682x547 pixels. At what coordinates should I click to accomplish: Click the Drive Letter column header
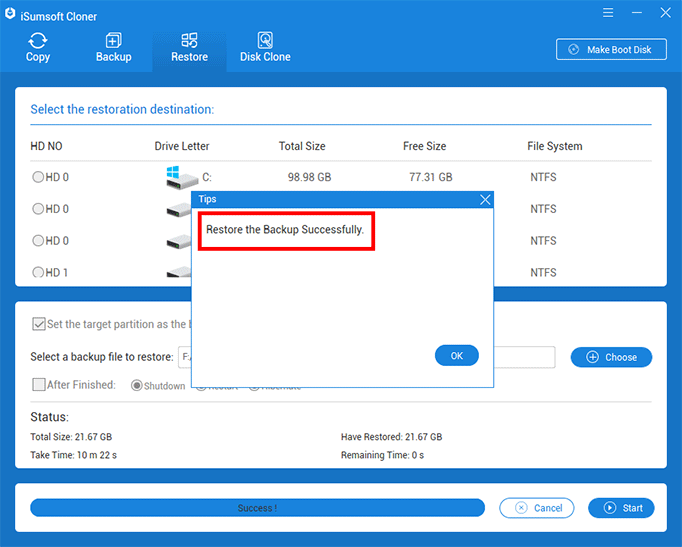[182, 146]
